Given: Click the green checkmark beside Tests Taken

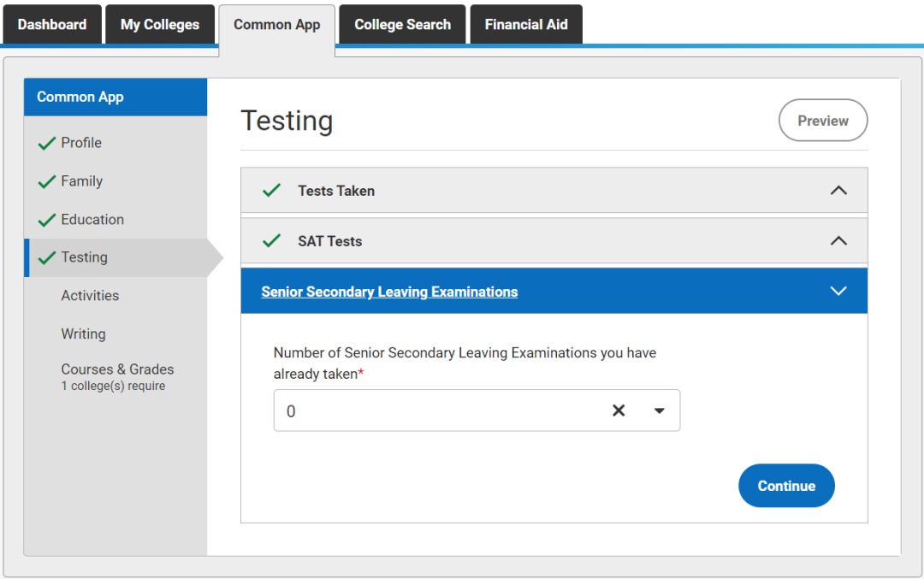Looking at the screenshot, I should click(x=272, y=191).
